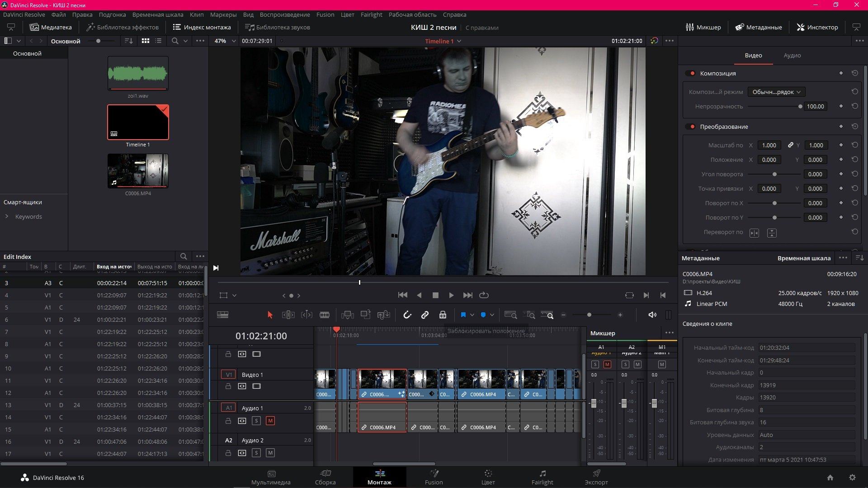Toggle timeline snapping magnet icon
The height and width of the screenshot is (488, 868).
click(407, 315)
